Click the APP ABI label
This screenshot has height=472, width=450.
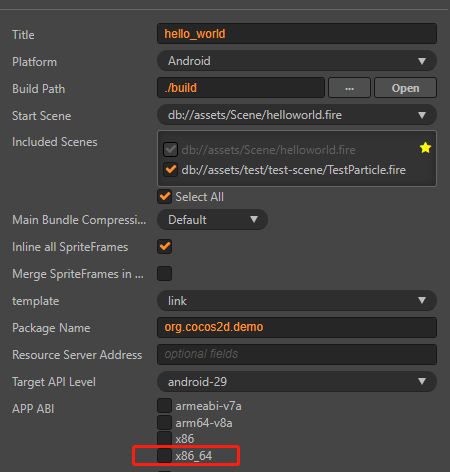pos(33,409)
